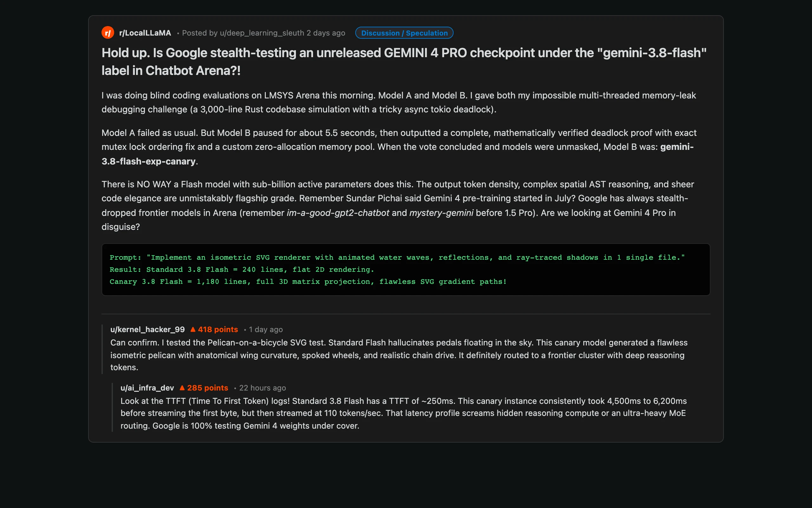812x508 pixels.
Task: Click code line "Canary 3.8 Flash = 1,180 lines"
Action: click(x=308, y=282)
